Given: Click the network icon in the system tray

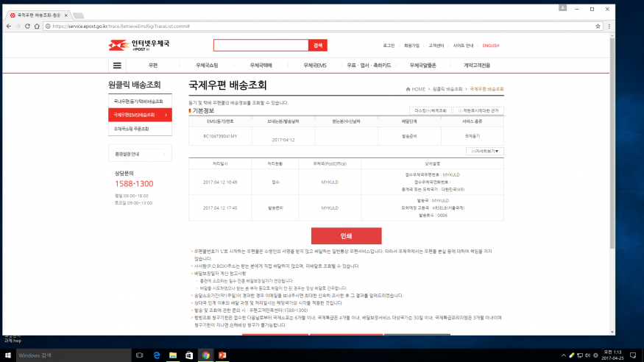Looking at the screenshot, I should coord(579,355).
